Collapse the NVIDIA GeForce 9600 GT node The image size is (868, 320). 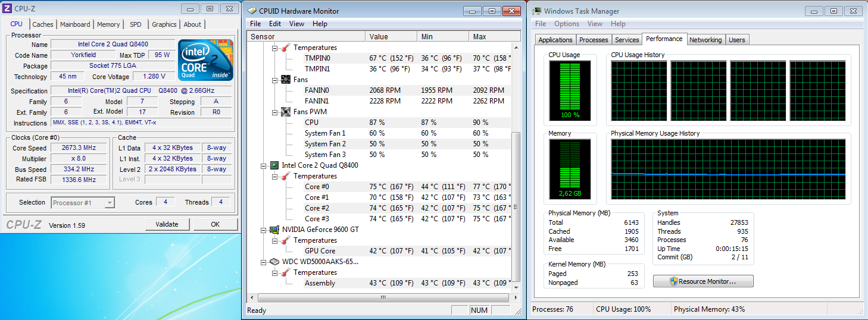[x=264, y=230]
